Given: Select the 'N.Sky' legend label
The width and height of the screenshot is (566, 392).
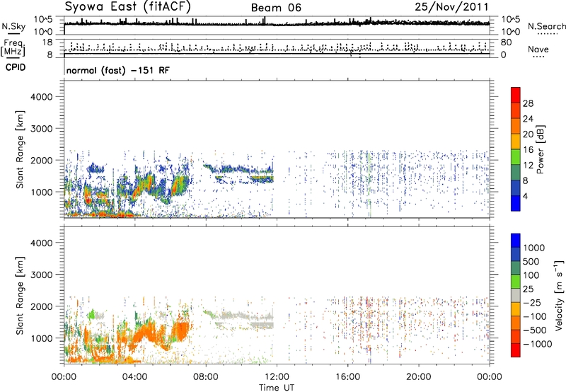Looking at the screenshot, I should [x=13, y=27].
